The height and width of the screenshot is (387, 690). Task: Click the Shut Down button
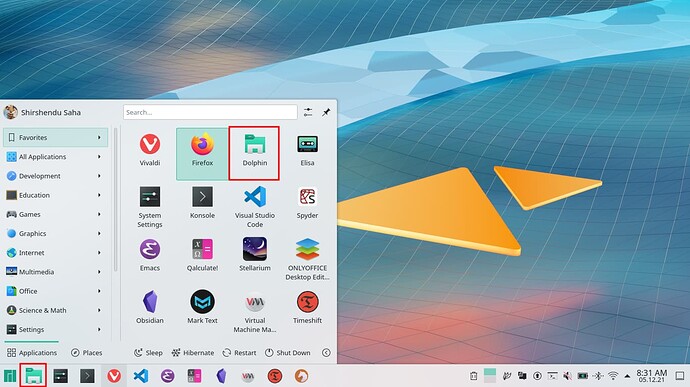288,353
